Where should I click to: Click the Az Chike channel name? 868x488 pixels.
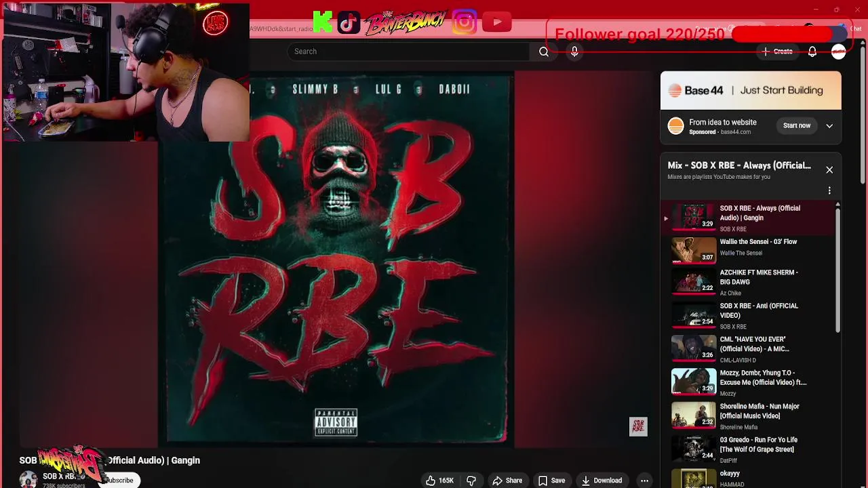730,293
